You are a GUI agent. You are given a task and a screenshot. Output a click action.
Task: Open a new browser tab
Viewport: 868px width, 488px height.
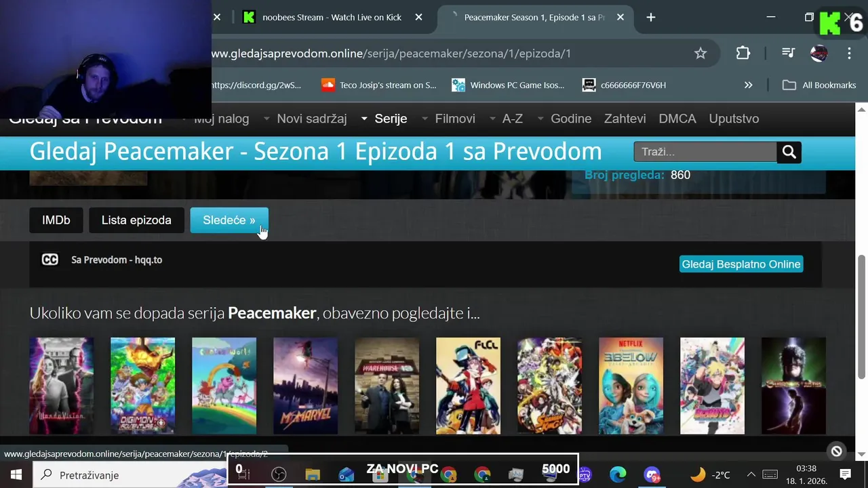[x=651, y=17]
